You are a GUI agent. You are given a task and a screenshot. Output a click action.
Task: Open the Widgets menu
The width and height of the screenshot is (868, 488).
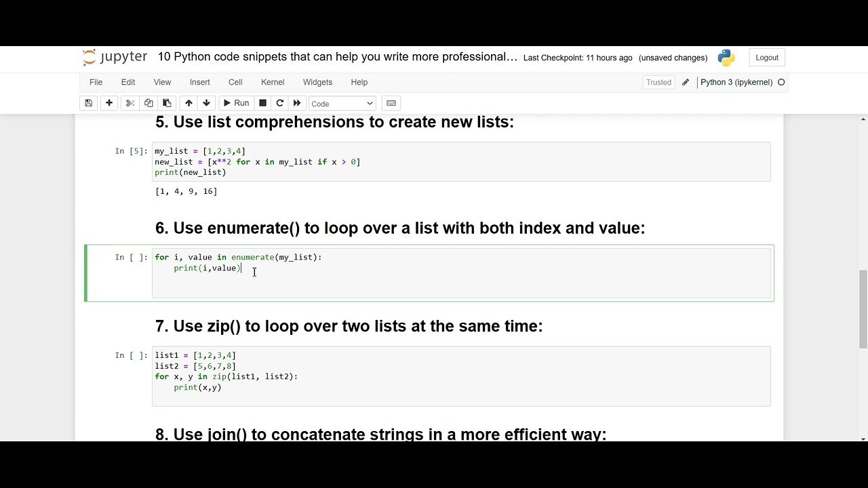[317, 82]
